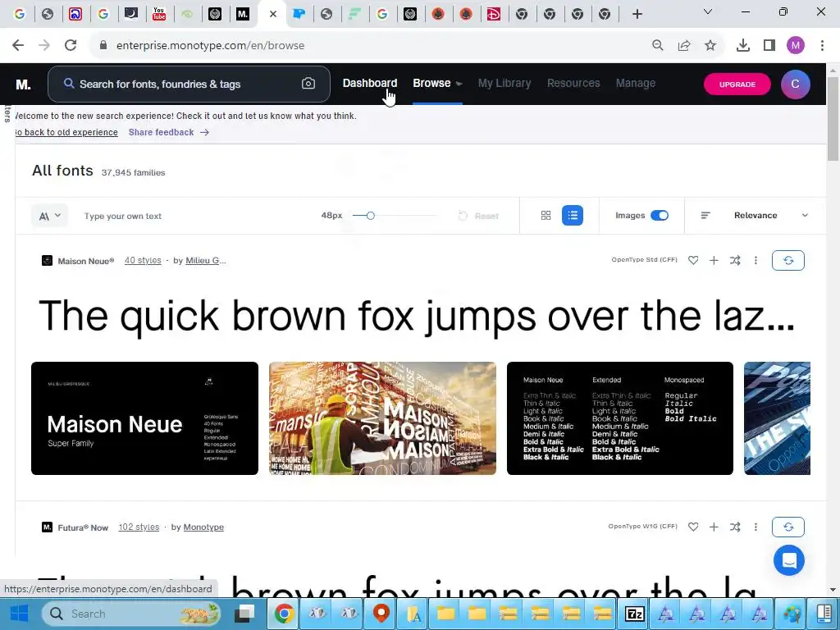This screenshot has width=840, height=630.
Task: Open Maison Neue 40 styles link
Action: pos(143,260)
